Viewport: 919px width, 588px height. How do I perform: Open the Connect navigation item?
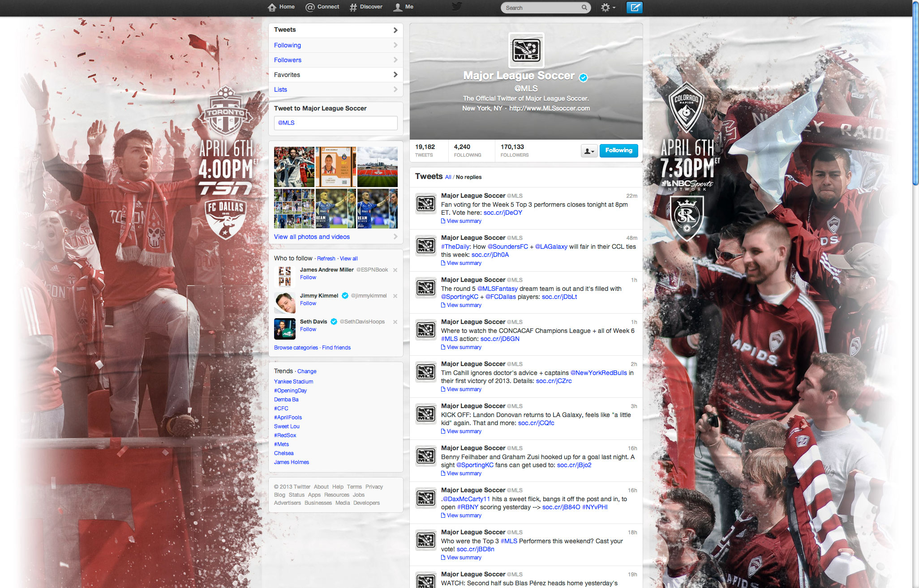pyautogui.click(x=322, y=7)
